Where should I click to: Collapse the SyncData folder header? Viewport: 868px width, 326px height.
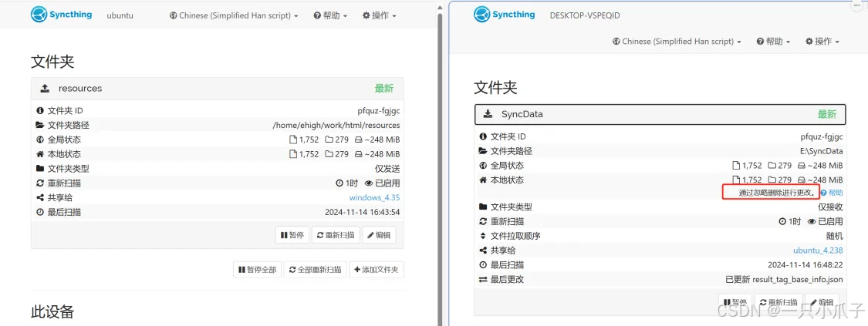point(660,114)
